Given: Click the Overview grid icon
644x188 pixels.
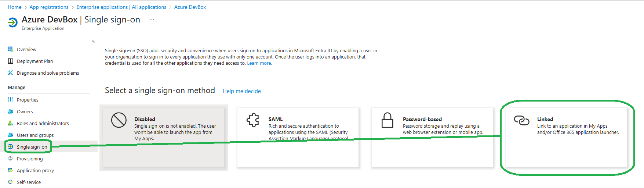Looking at the screenshot, I should [10, 49].
